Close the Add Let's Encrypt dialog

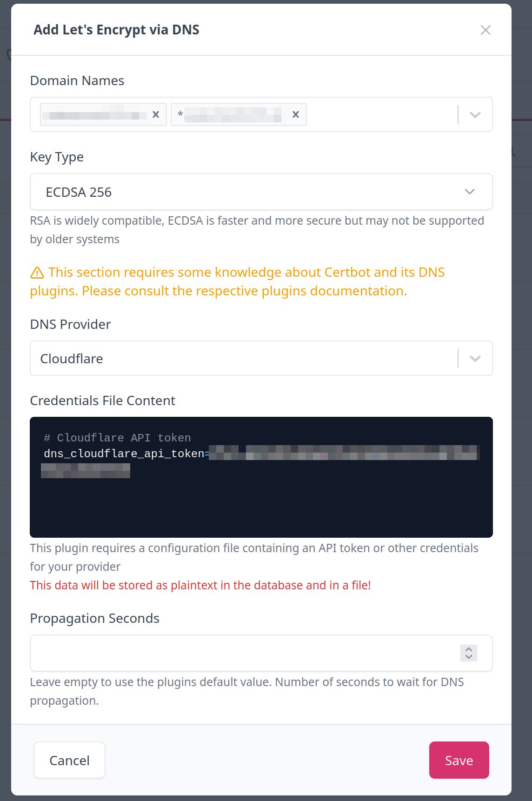click(485, 30)
